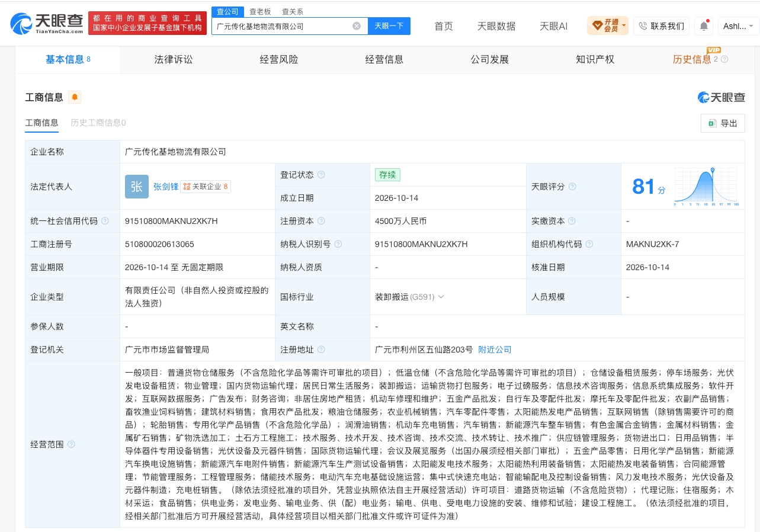This screenshot has height=532, width=760.
Task: Open 天眼数据 in the header navigation
Action: [x=496, y=26]
